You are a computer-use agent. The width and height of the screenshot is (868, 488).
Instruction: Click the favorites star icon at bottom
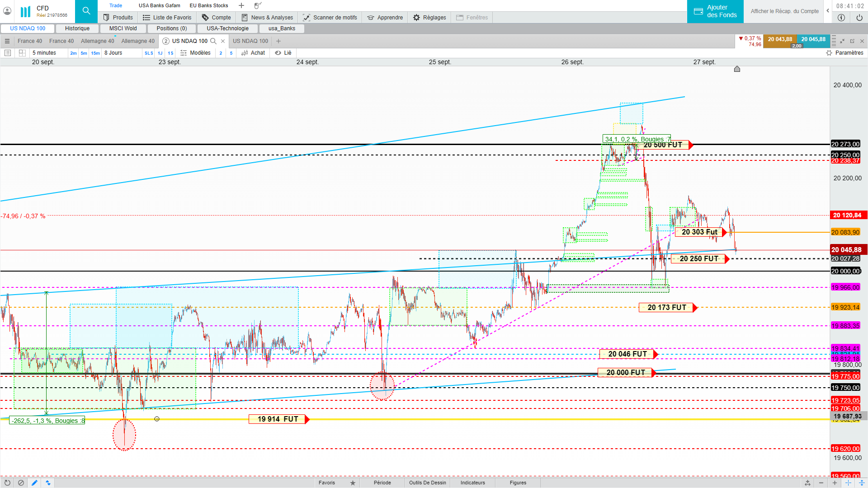tap(353, 483)
